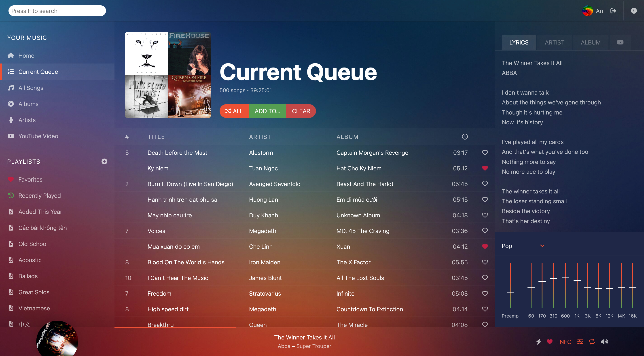Switch to the ARTIST tab

tap(555, 42)
